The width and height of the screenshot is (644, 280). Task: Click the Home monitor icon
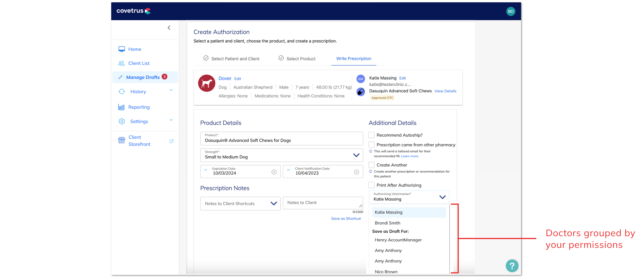tap(121, 49)
